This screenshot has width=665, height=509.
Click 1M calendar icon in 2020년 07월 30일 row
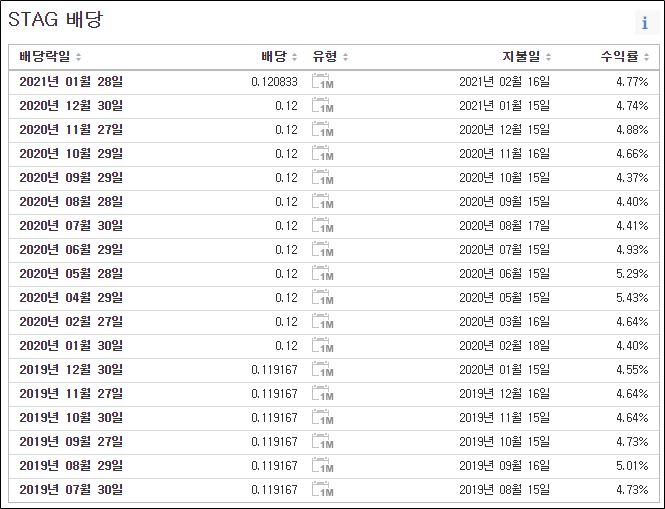[322, 225]
